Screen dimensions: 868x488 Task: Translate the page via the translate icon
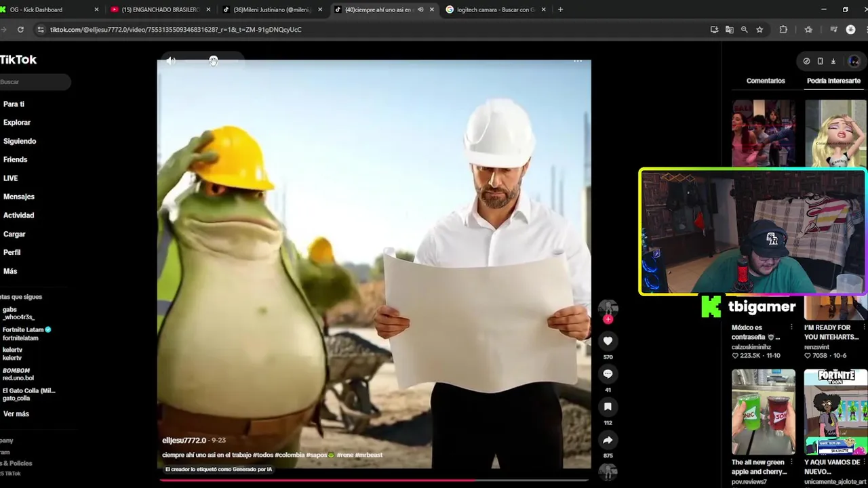point(729,30)
